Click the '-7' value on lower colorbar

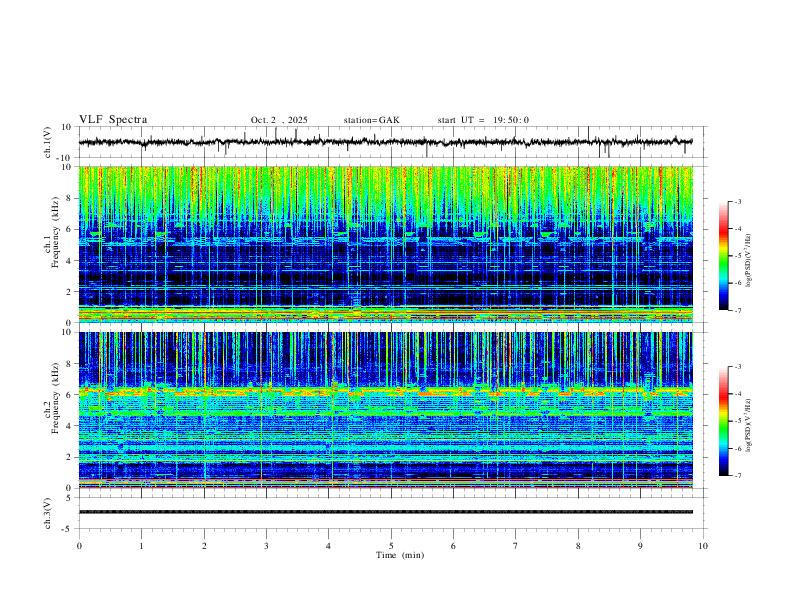[x=737, y=476]
